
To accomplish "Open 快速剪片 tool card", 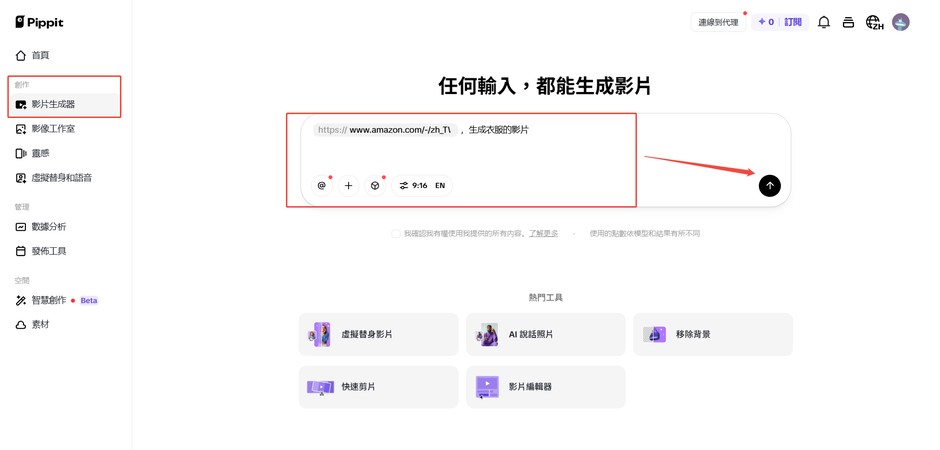I will (378, 387).
